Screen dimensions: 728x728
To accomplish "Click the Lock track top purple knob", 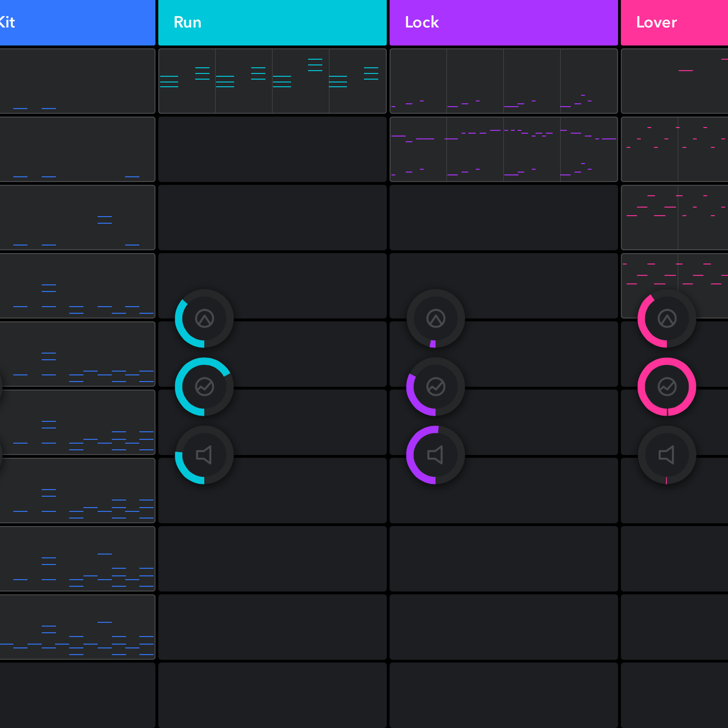I will click(436, 318).
